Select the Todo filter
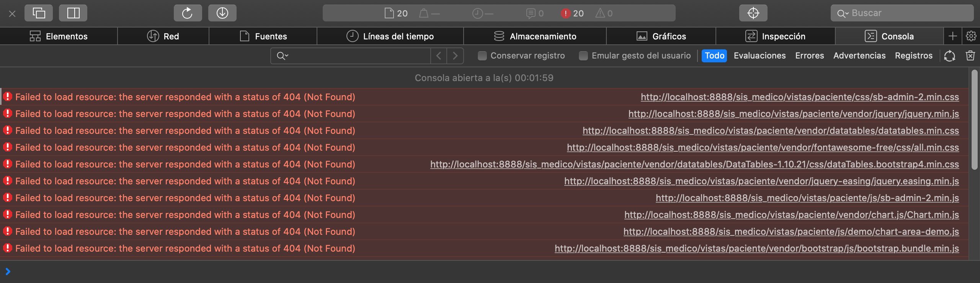The width and height of the screenshot is (980, 283). click(714, 56)
